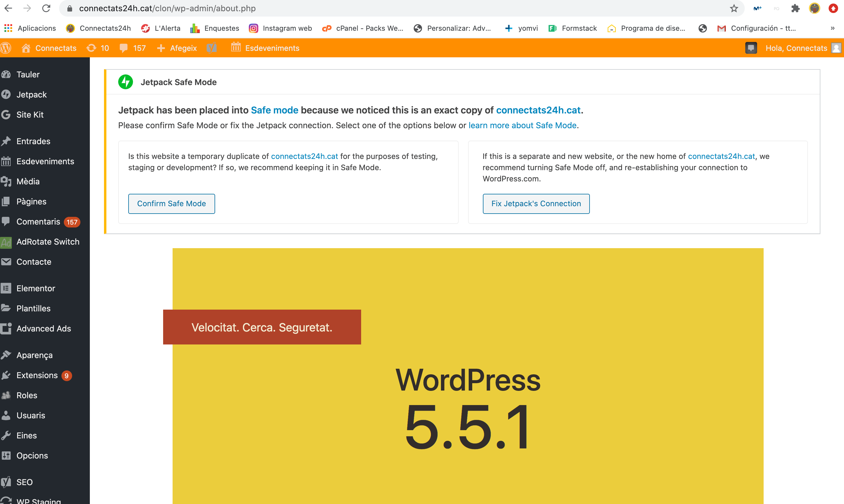Bookmark this page with star icon
Image resolution: width=844 pixels, height=504 pixels.
point(734,8)
